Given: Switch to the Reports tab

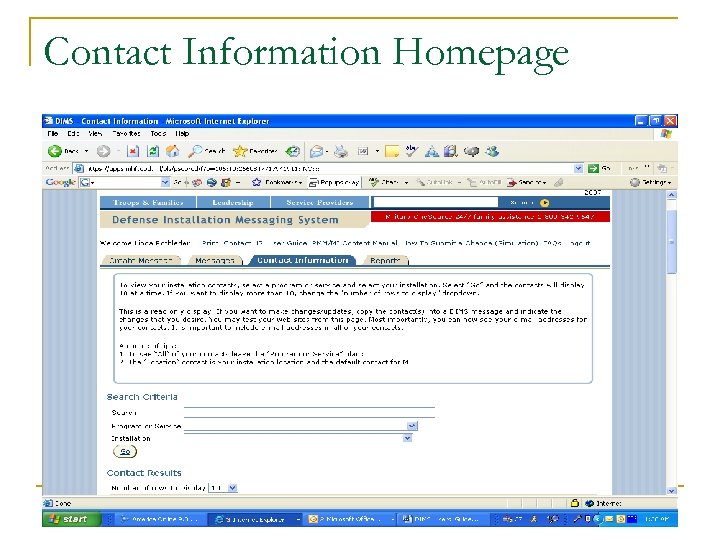Looking at the screenshot, I should tap(385, 260).
